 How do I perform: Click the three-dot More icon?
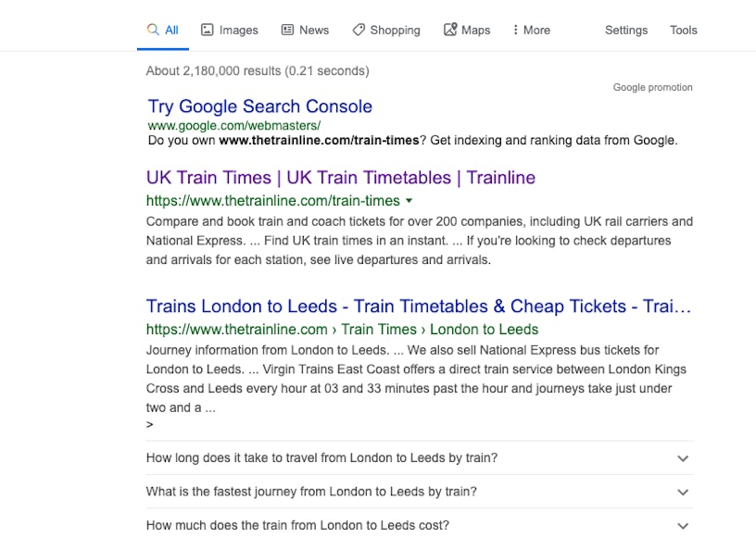coord(515,30)
